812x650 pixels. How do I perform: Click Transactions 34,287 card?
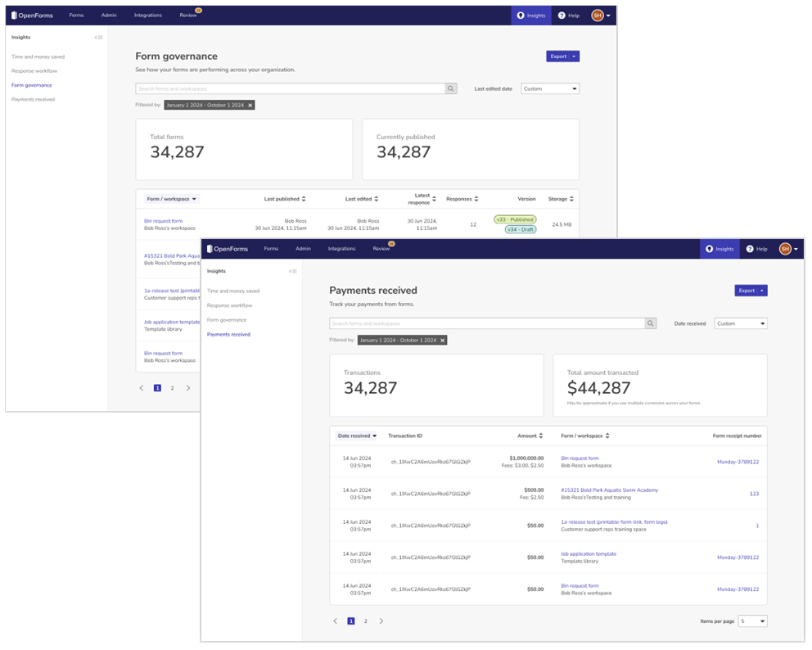pyautogui.click(x=436, y=386)
